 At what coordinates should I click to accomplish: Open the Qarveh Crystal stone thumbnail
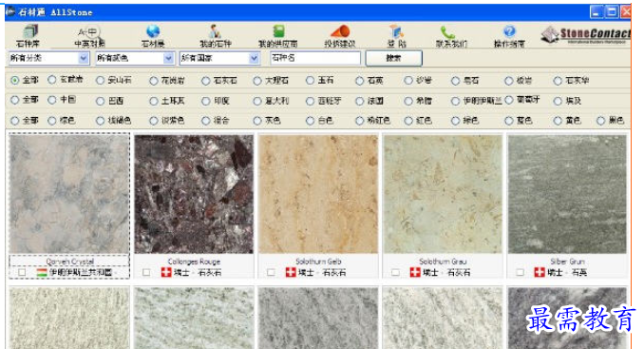pyautogui.click(x=69, y=194)
